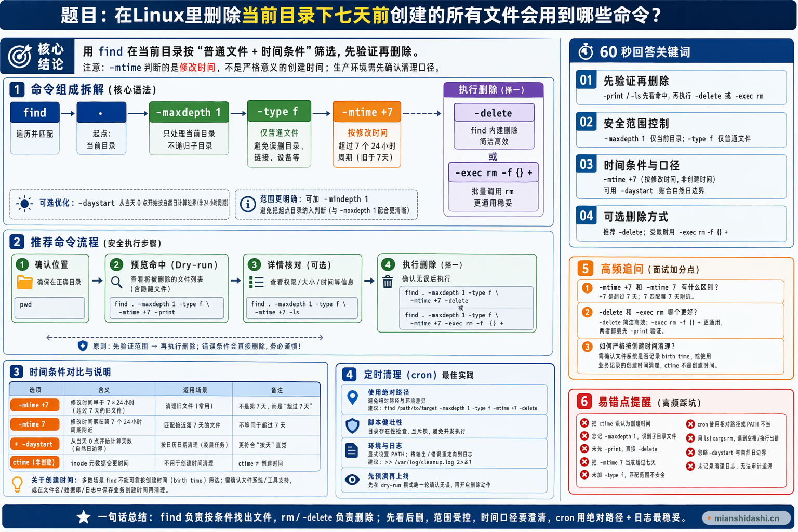This screenshot has width=798, height=532.
Task: Click the shield icon beside 原则:先验证范围
Action: (83, 346)
